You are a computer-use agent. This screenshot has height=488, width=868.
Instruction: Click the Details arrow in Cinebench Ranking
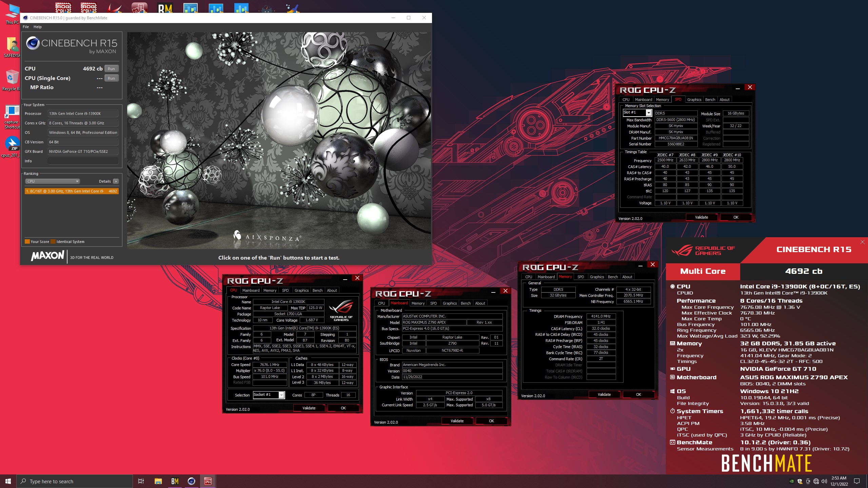point(116,181)
